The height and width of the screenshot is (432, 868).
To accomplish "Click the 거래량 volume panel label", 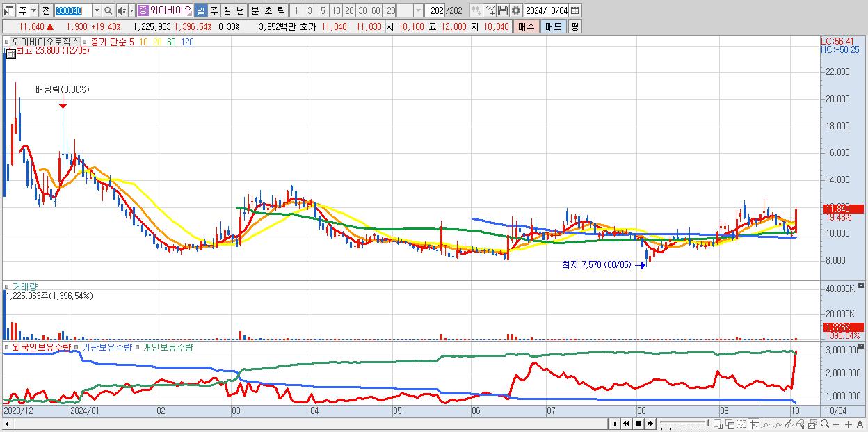I will tap(24, 286).
